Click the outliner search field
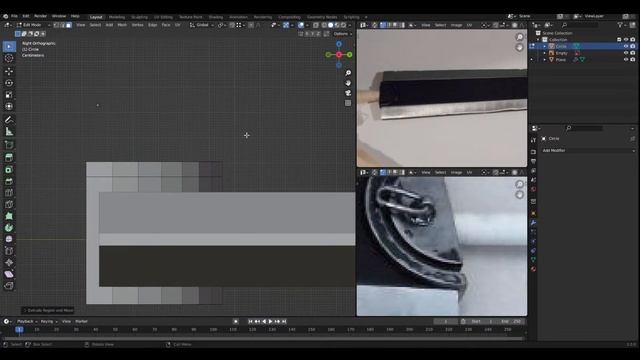This screenshot has width=640, height=360. click(580, 25)
